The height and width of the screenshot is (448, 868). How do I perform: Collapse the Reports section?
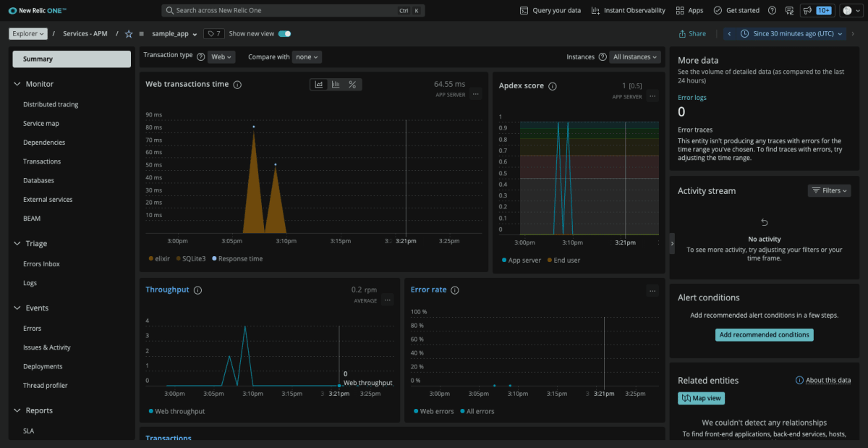click(18, 410)
